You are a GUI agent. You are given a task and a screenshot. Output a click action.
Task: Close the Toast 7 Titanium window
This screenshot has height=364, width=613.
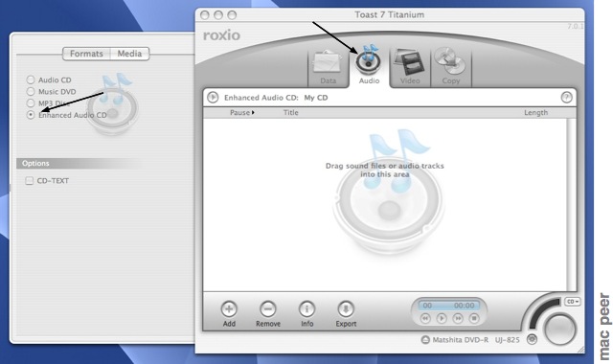click(204, 15)
